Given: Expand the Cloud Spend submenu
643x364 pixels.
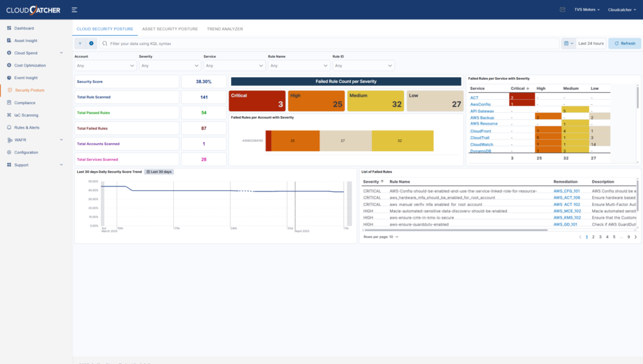Looking at the screenshot, I should 62,53.
